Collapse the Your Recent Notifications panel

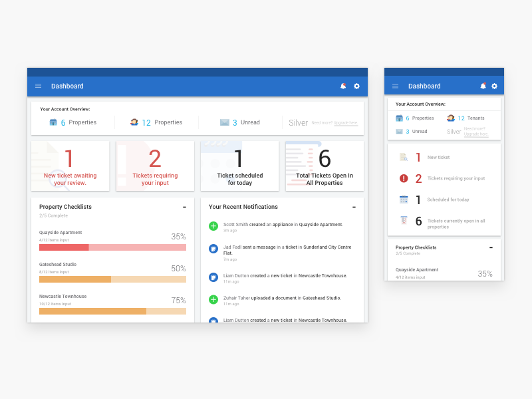[x=354, y=207]
